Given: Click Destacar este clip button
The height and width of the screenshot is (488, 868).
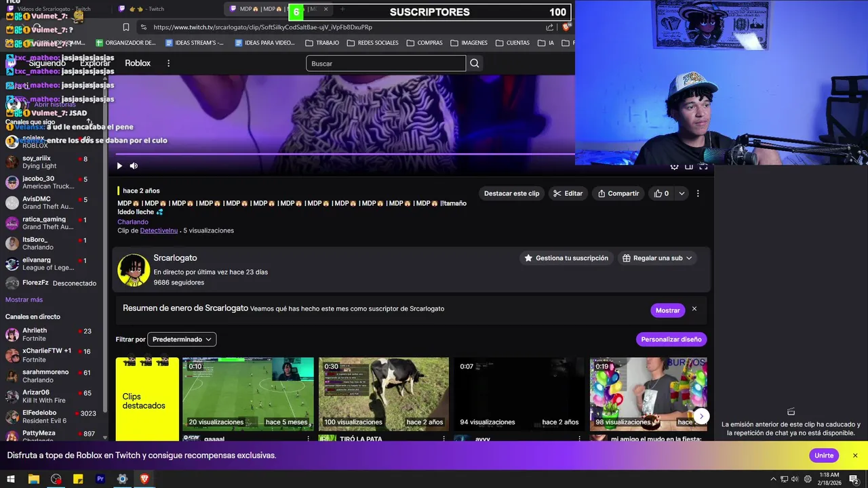Looking at the screenshot, I should 511,193.
